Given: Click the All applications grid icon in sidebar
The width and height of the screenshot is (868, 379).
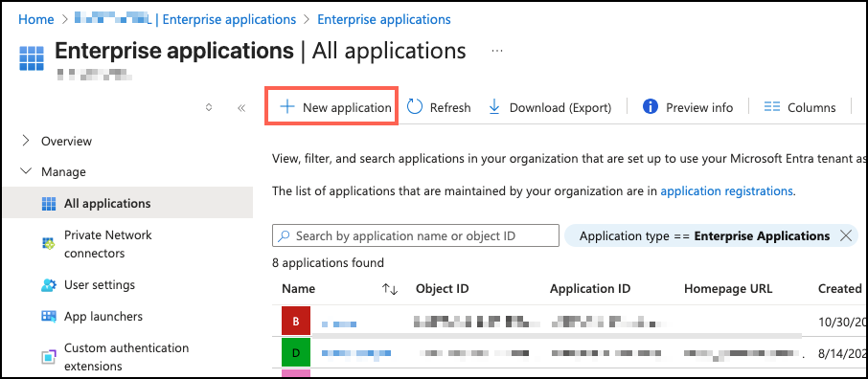Looking at the screenshot, I should (49, 204).
